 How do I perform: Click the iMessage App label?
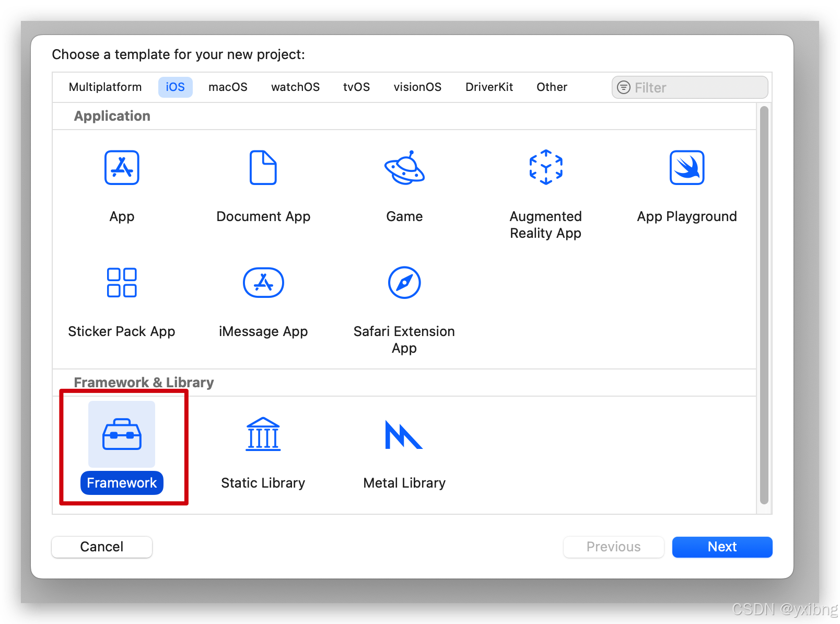pyautogui.click(x=263, y=332)
